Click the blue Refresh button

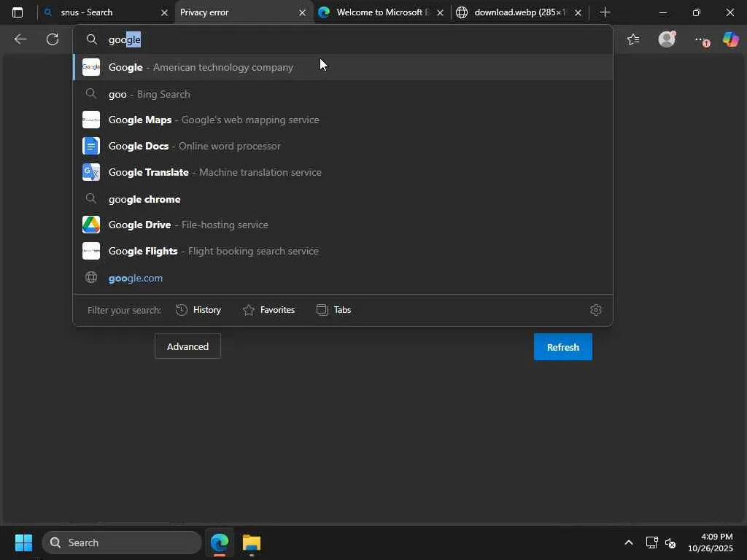[x=562, y=346]
